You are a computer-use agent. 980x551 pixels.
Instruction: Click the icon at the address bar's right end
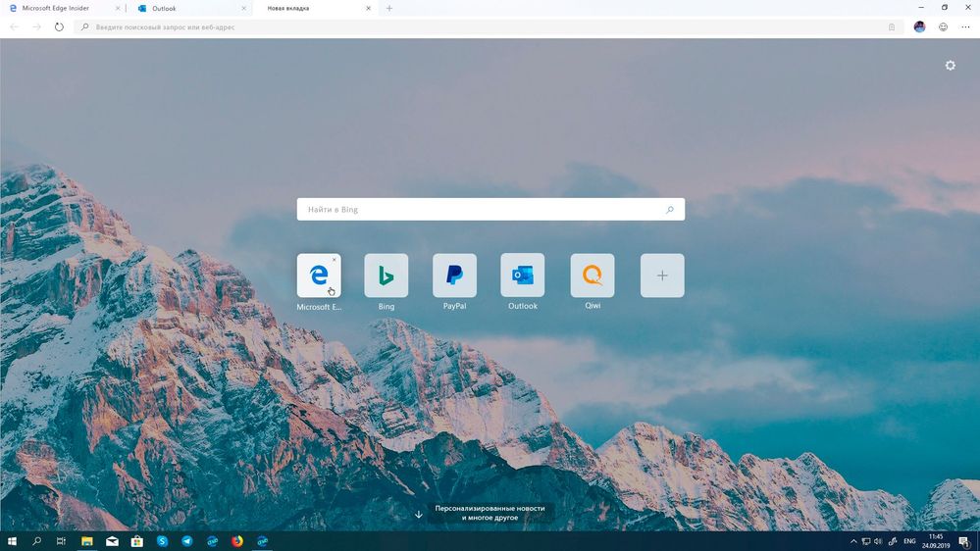(x=892, y=26)
